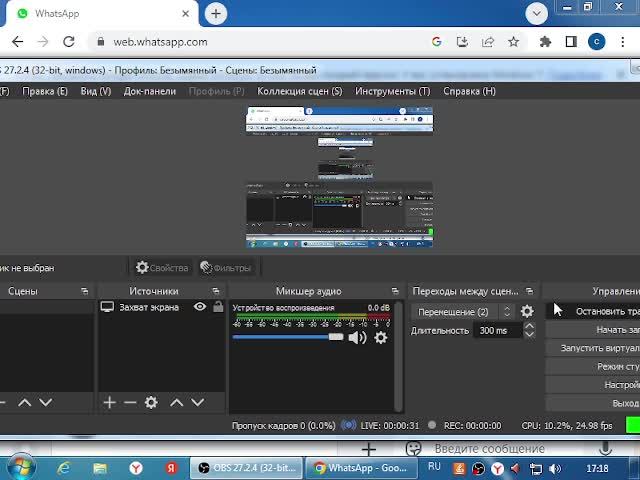
Task: Open source properties gear in Источники
Action: coord(151,402)
